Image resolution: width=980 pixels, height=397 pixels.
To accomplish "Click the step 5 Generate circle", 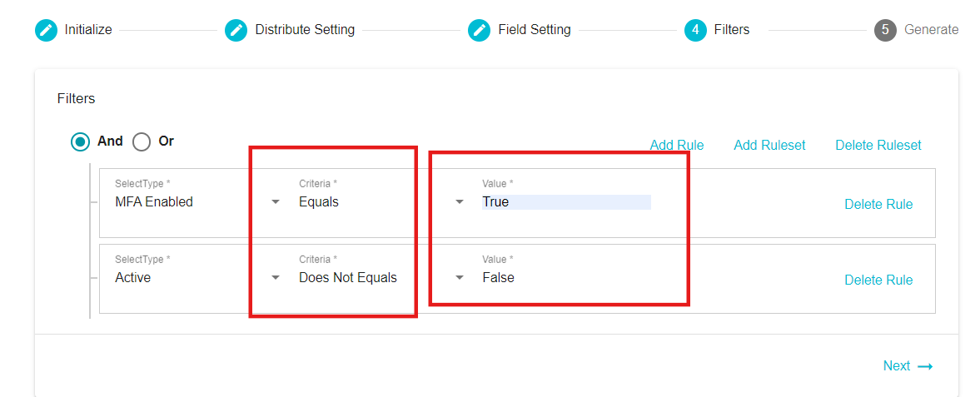I will pyautogui.click(x=886, y=30).
